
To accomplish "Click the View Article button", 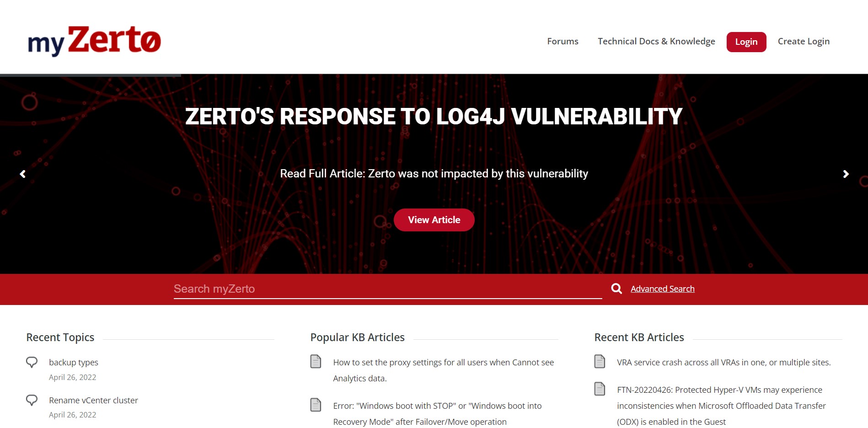I will tap(434, 220).
